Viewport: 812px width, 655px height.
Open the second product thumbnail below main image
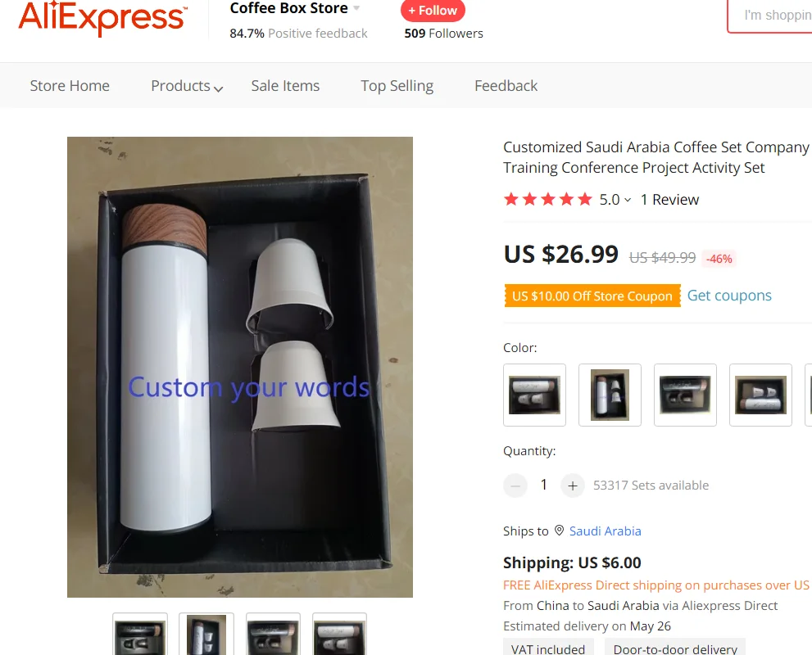pyautogui.click(x=206, y=635)
